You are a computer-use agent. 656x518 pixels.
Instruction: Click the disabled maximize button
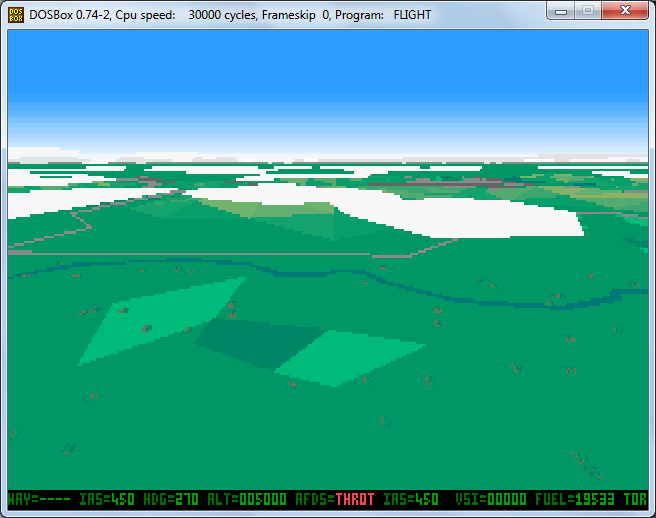pyautogui.click(x=588, y=11)
